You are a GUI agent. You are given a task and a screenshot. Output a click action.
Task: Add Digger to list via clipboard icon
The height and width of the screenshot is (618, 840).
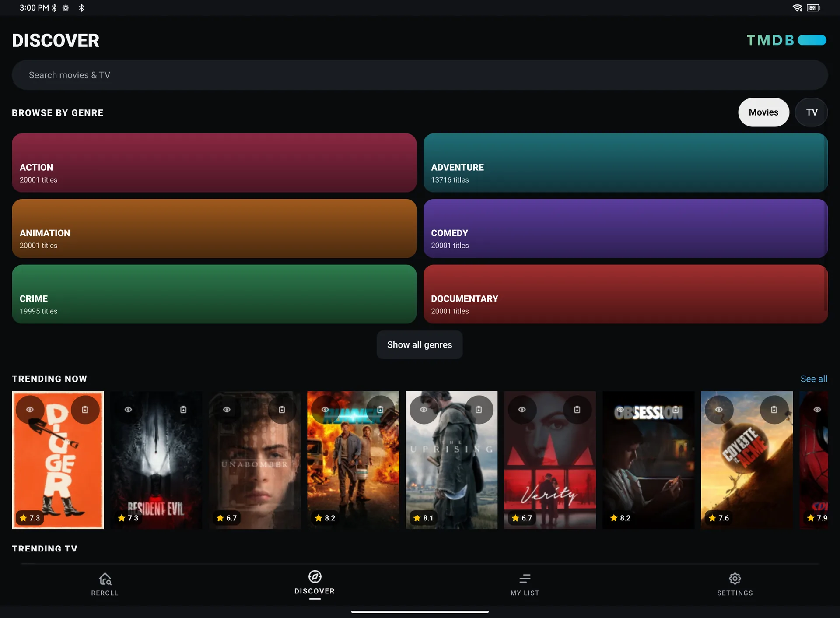(85, 410)
